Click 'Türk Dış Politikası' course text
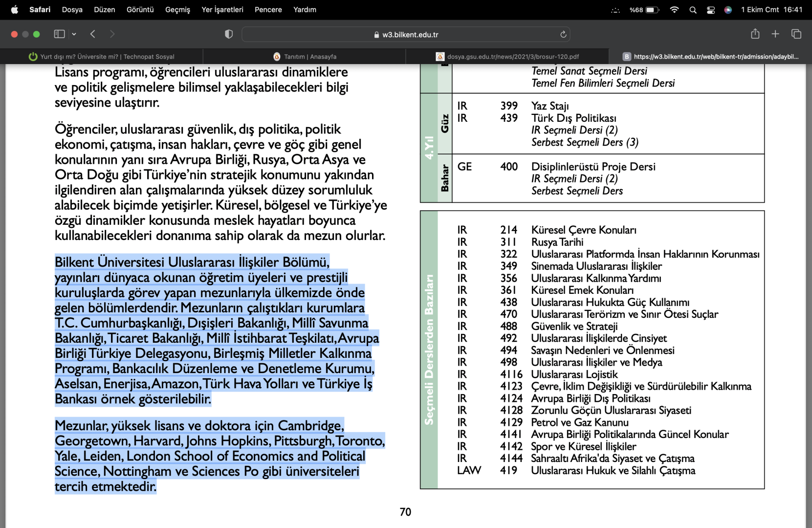The image size is (812, 528). pyautogui.click(x=574, y=118)
